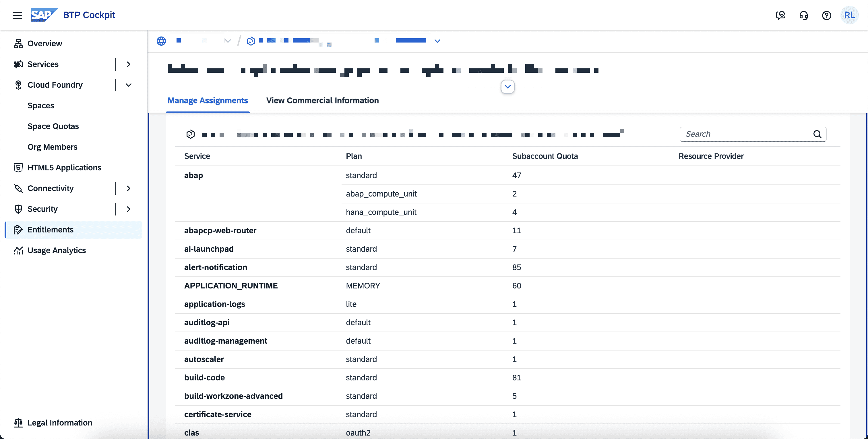Click the subaccount breadcrumb hexagon icon
Screen dimensions: 868x439
pos(251,41)
